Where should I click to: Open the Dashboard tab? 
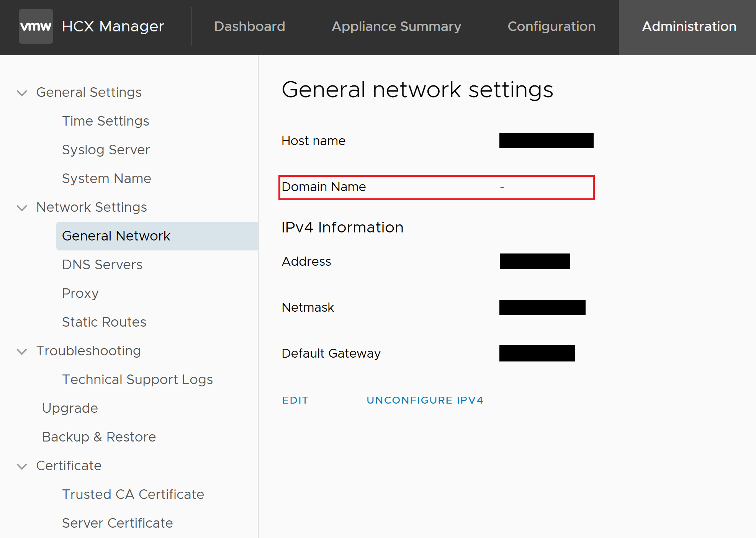tap(249, 26)
